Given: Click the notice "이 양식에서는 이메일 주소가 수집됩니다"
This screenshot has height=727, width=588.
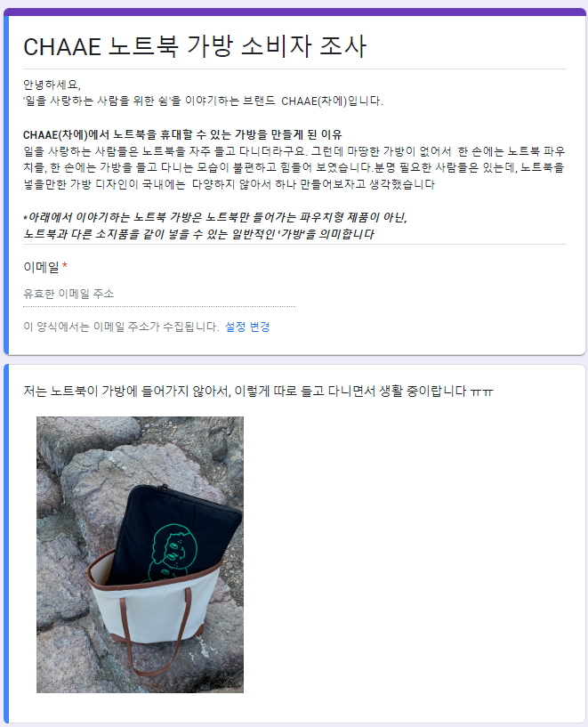Looking at the screenshot, I should [x=121, y=327].
